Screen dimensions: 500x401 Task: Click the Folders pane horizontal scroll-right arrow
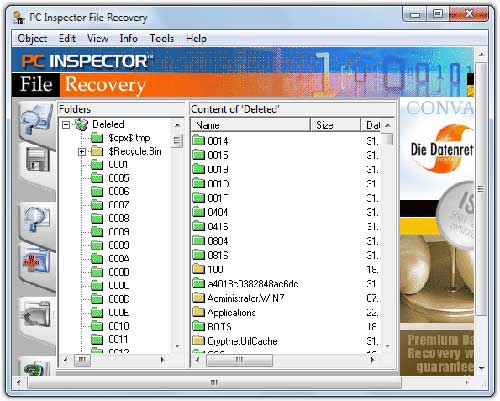162,360
